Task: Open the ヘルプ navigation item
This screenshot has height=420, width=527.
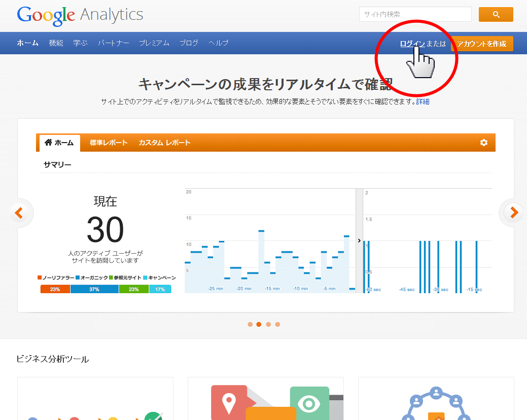Action: tap(219, 43)
